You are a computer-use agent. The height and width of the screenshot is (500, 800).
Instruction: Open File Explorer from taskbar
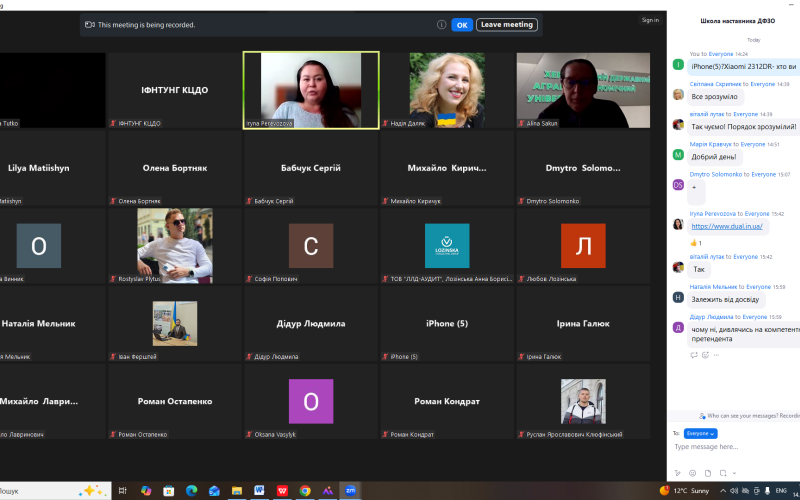(x=237, y=491)
